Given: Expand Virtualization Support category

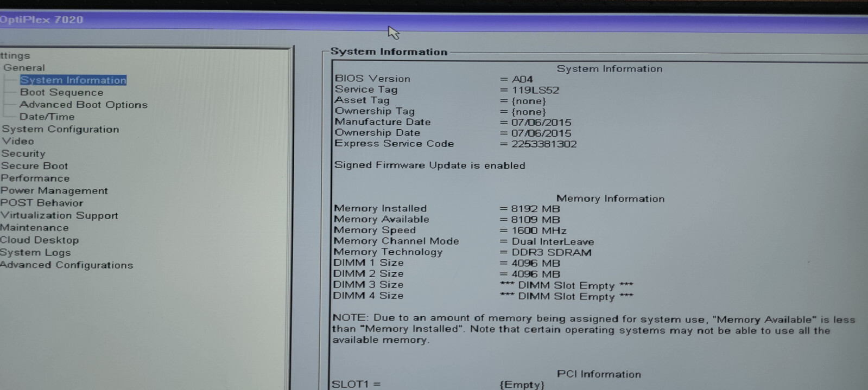Looking at the screenshot, I should click(x=59, y=215).
